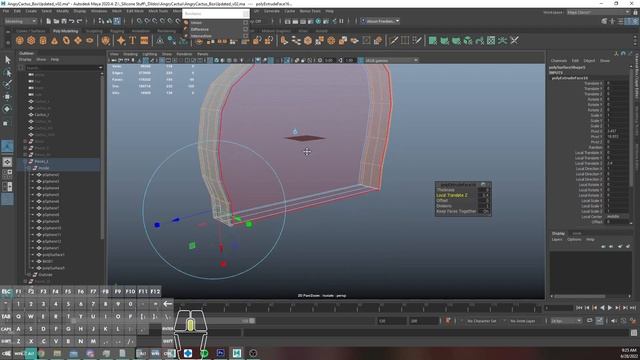
Task: Activate the Scale tool in the toolbox
Action: [7, 123]
